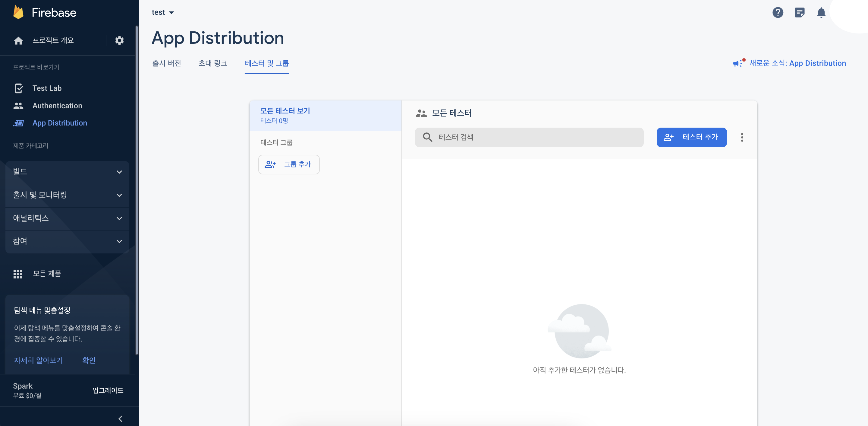Click the 프로젝트 바로가기 section label
Image resolution: width=868 pixels, height=426 pixels.
[36, 67]
